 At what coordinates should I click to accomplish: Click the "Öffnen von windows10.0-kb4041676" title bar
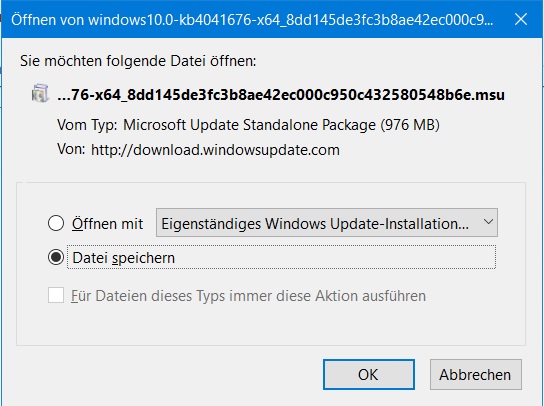click(252, 20)
